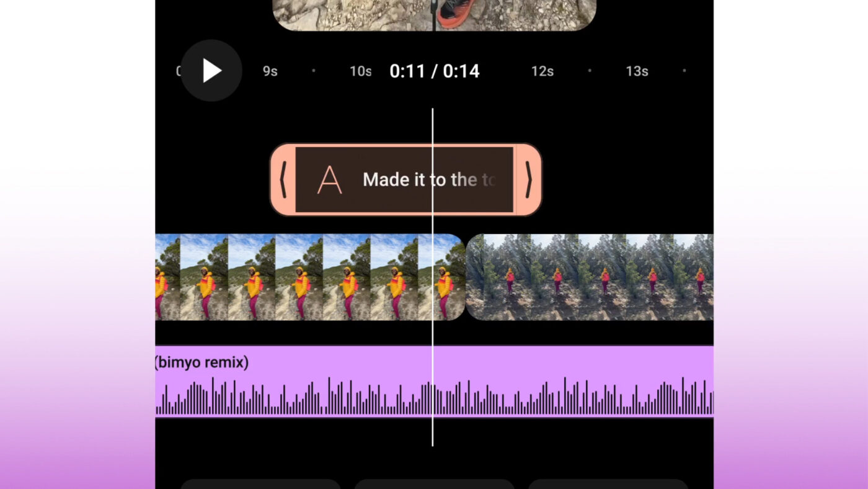Viewport: 868px width, 489px height.
Task: Select the forest trail video clip
Action: 590,277
